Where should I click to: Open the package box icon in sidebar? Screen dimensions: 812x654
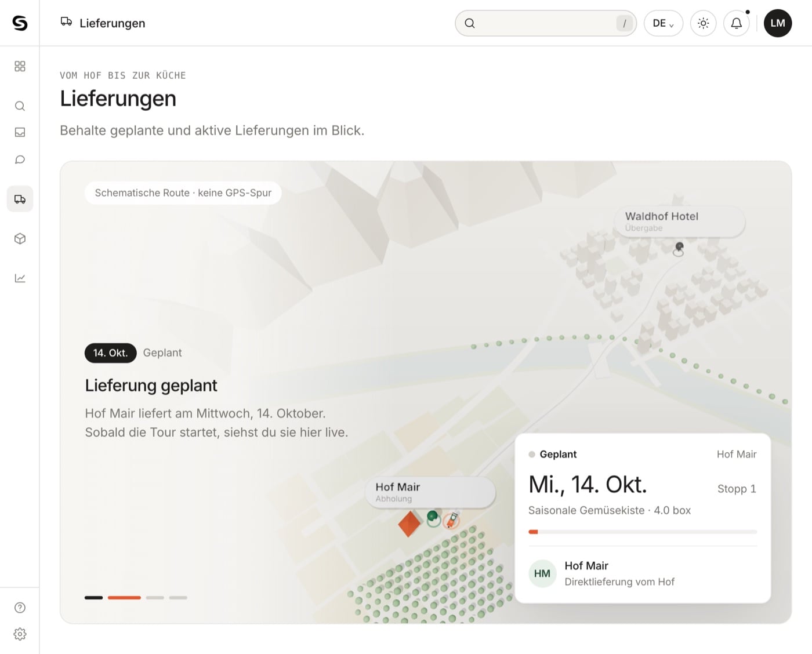pos(20,238)
